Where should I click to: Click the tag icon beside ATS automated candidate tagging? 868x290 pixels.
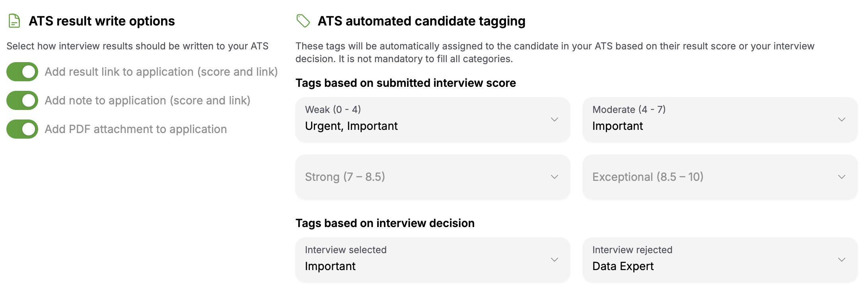click(x=303, y=21)
